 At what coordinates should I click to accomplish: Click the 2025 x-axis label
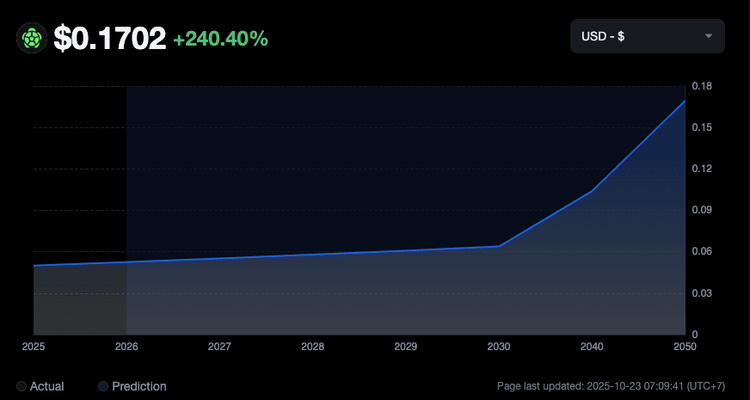[x=33, y=346]
